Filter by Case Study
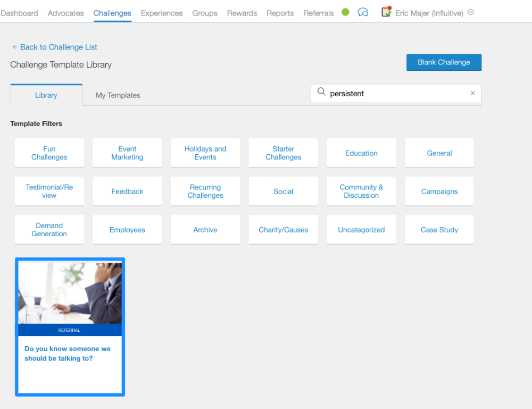The image size is (532, 409). click(439, 230)
